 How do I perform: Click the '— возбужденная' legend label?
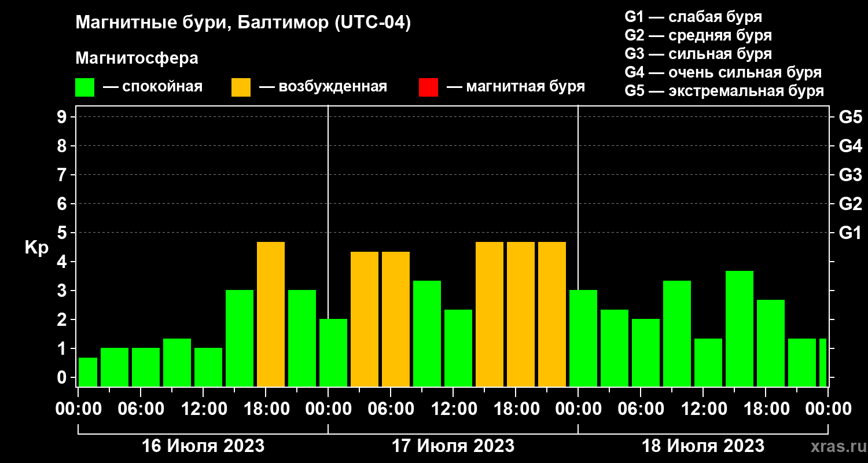(323, 87)
